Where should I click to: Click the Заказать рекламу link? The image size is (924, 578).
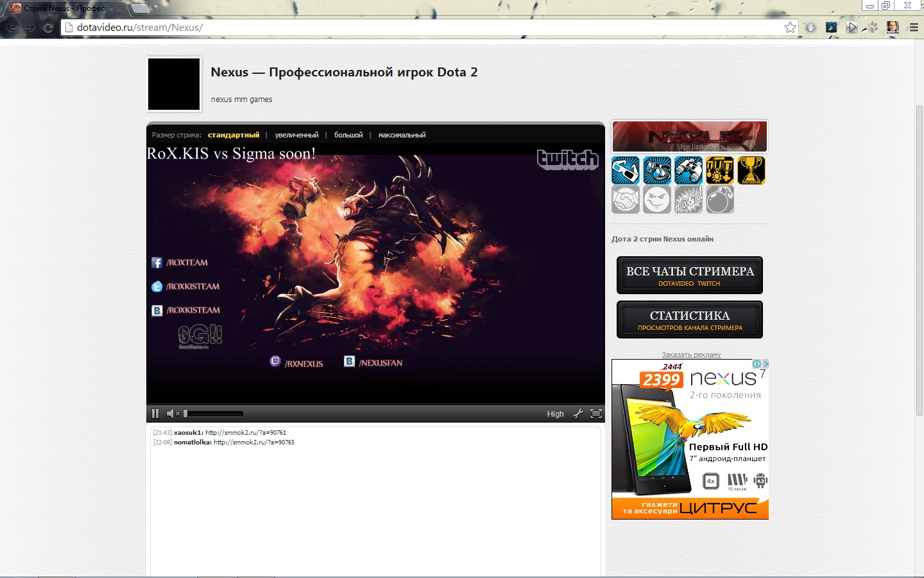pos(691,355)
